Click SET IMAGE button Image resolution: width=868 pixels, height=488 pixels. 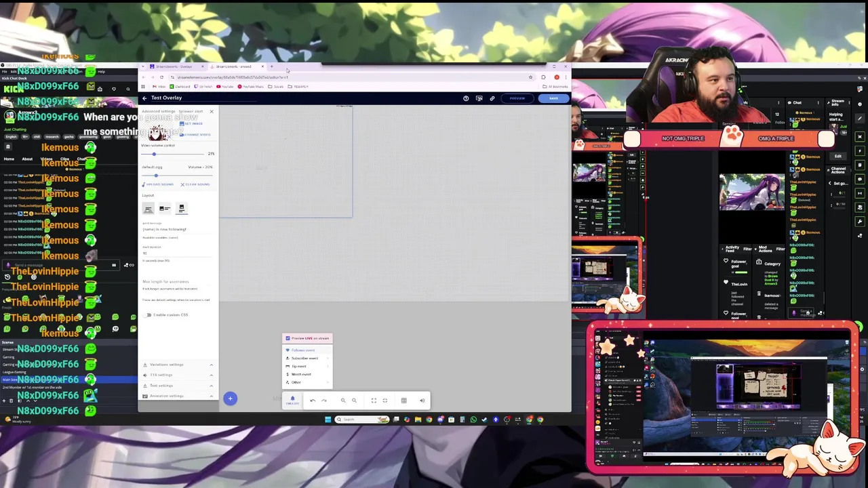pyautogui.click(x=192, y=123)
